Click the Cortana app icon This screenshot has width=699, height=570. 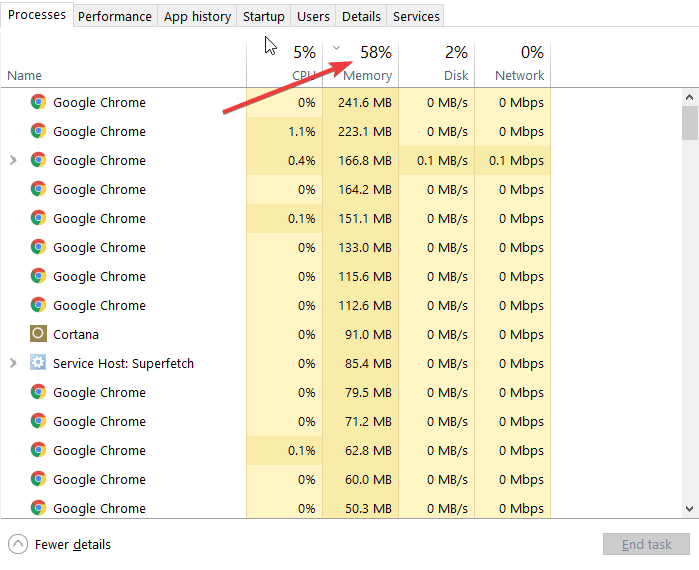tap(38, 333)
